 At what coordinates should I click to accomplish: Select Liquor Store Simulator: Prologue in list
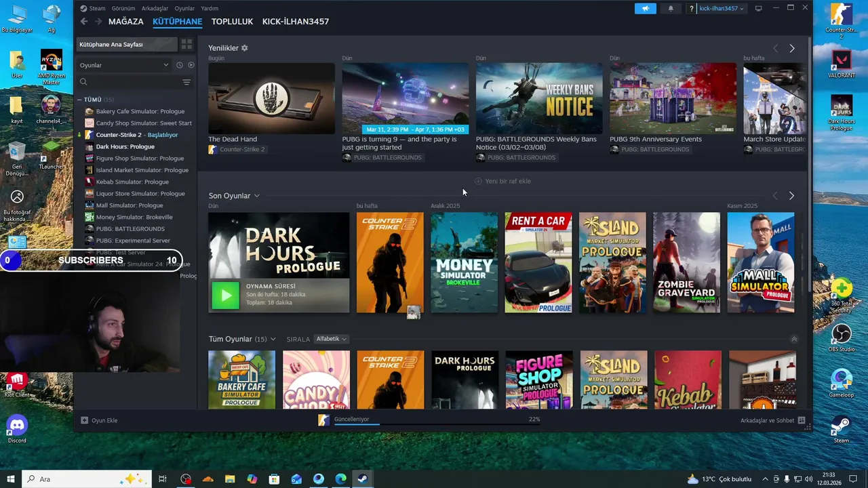click(140, 193)
